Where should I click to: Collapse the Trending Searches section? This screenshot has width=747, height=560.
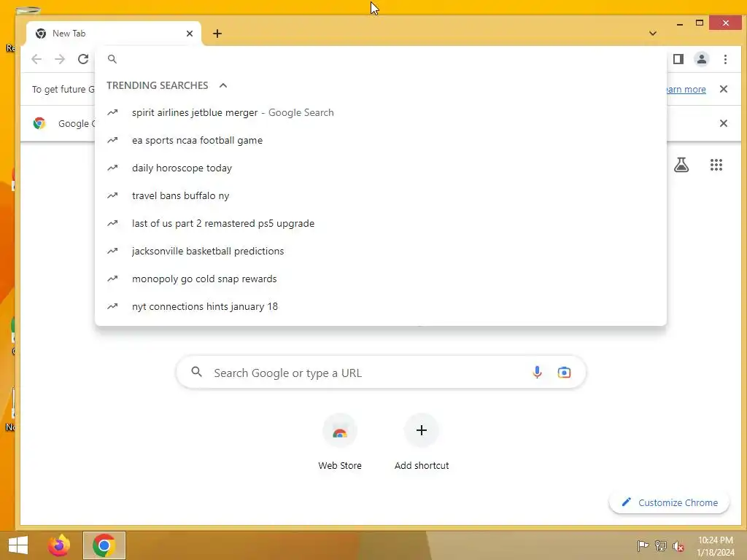pos(223,85)
